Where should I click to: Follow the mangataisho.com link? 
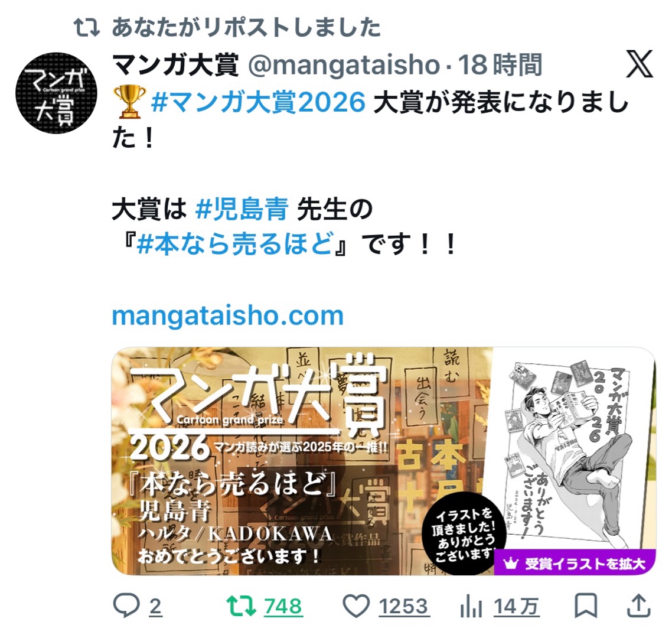227,316
